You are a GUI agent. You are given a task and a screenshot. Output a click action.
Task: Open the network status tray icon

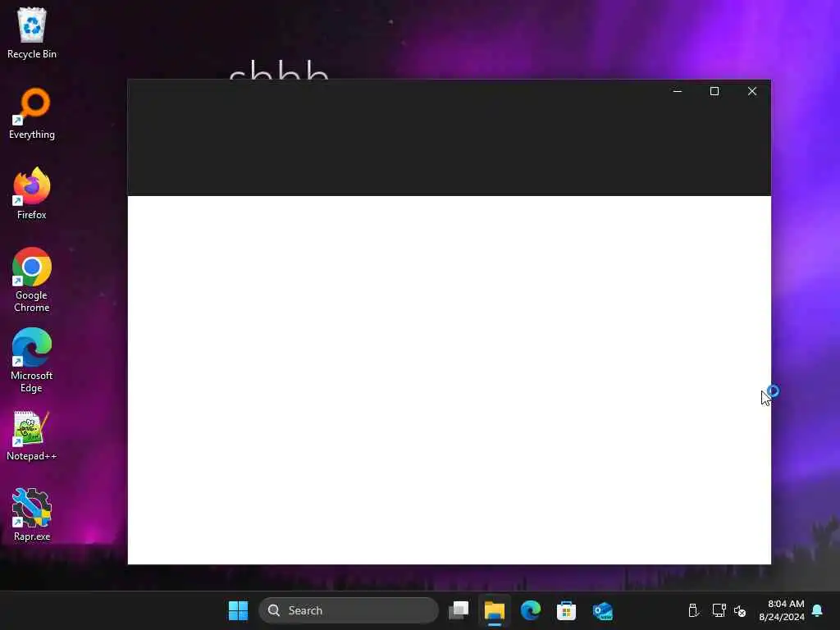tap(719, 610)
